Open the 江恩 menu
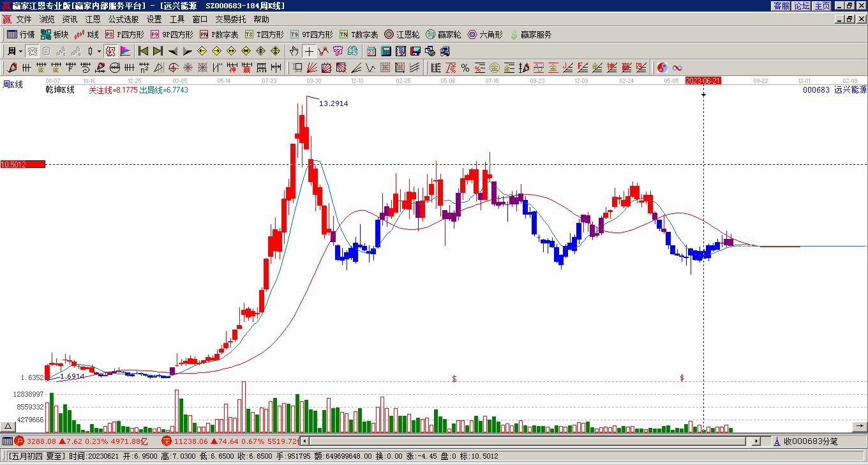Screen dimensions: 868x465 pyautogui.click(x=93, y=19)
